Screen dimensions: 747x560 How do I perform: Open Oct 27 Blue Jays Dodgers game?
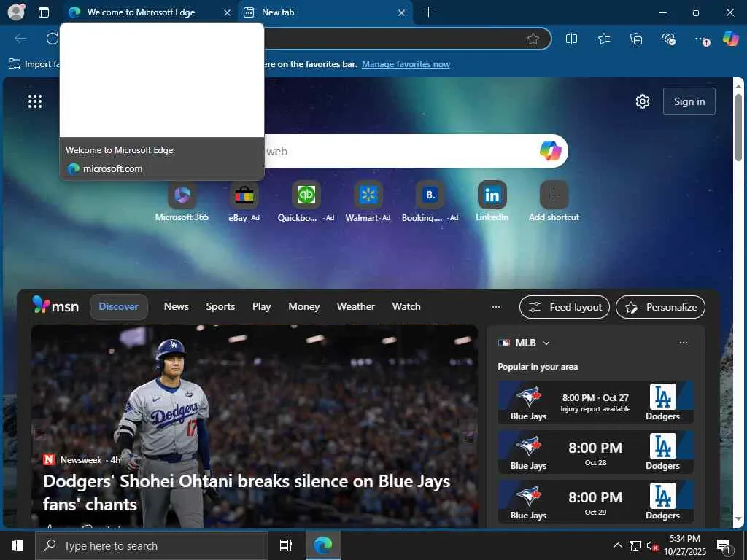click(x=595, y=402)
